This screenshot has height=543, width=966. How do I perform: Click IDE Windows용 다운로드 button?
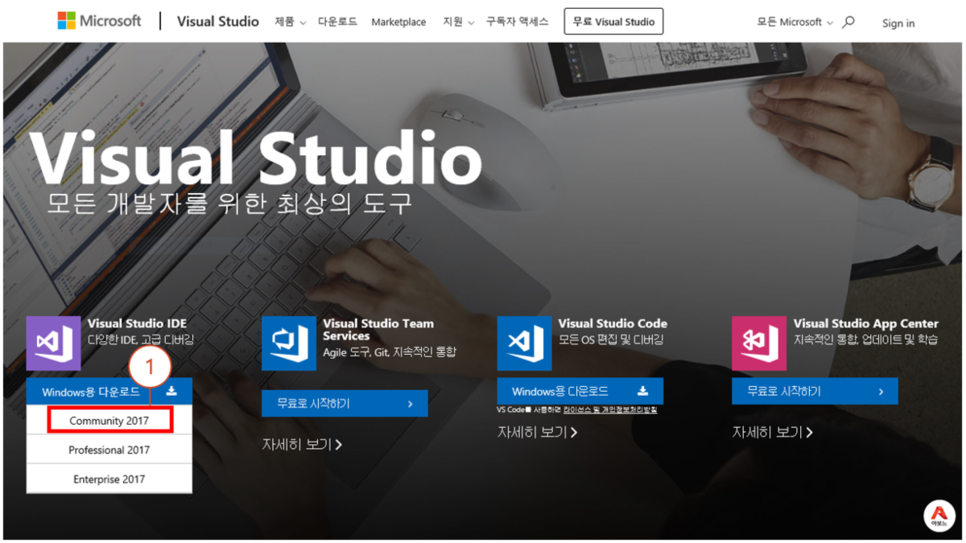pos(109,391)
